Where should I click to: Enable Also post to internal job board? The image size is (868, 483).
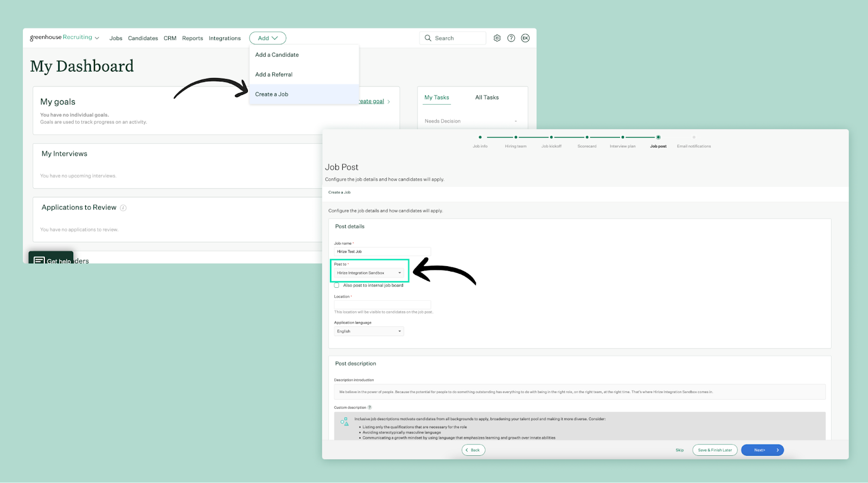click(337, 285)
